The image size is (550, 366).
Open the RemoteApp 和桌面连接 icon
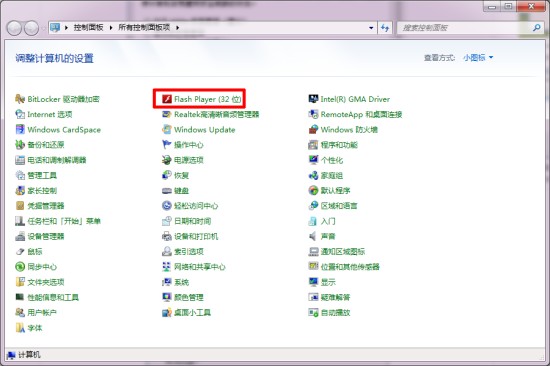[x=313, y=114]
